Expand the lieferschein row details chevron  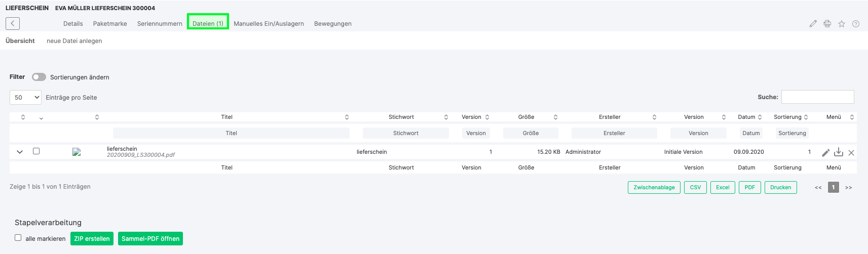pos(20,151)
